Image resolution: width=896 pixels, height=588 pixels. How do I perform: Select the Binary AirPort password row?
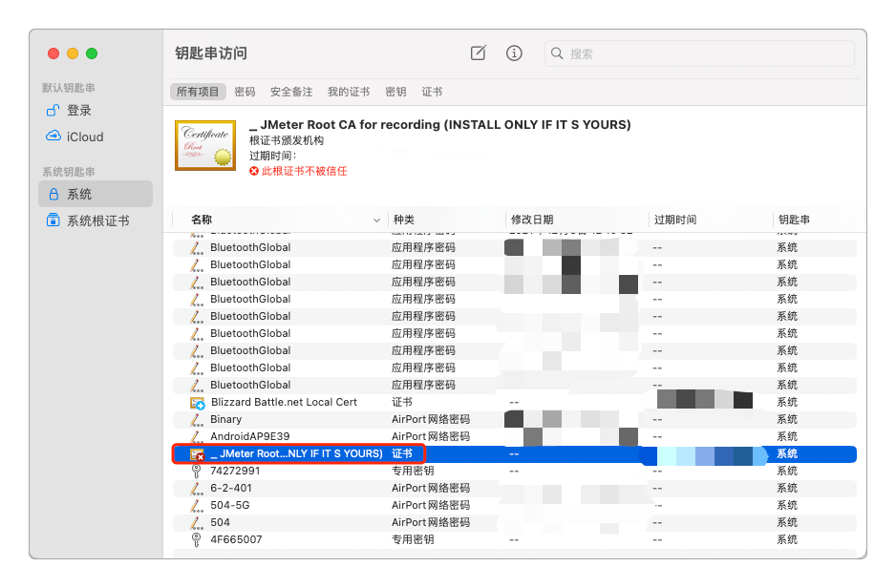[514, 420]
